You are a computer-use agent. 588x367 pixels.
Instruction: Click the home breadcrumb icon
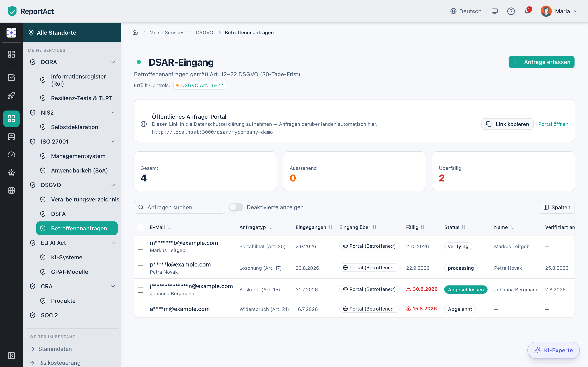[135, 33]
